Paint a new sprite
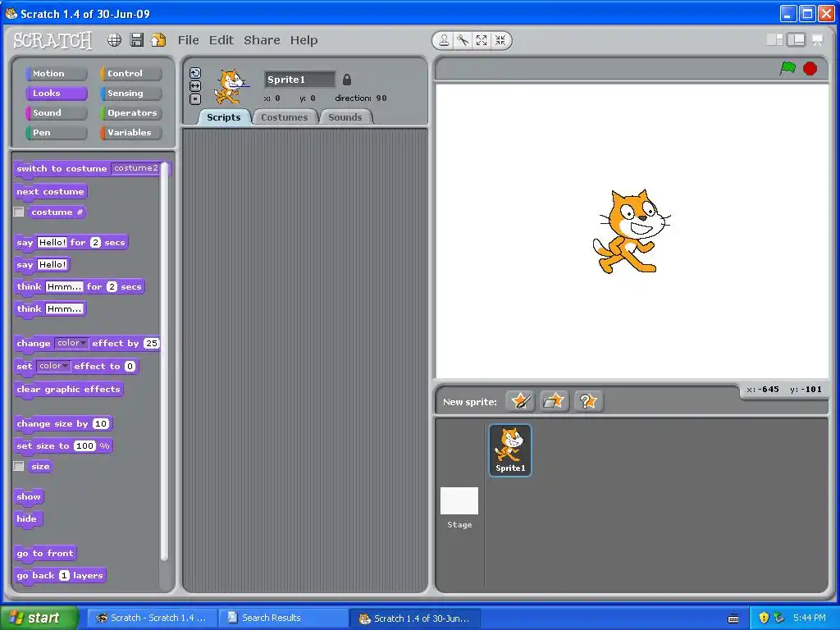 tap(520, 400)
